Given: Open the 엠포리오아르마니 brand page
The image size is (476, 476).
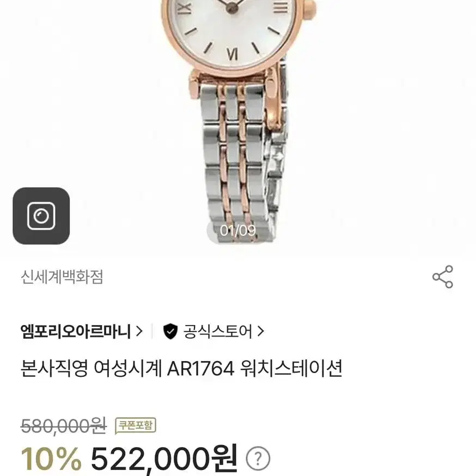Looking at the screenshot, I should (76, 331).
